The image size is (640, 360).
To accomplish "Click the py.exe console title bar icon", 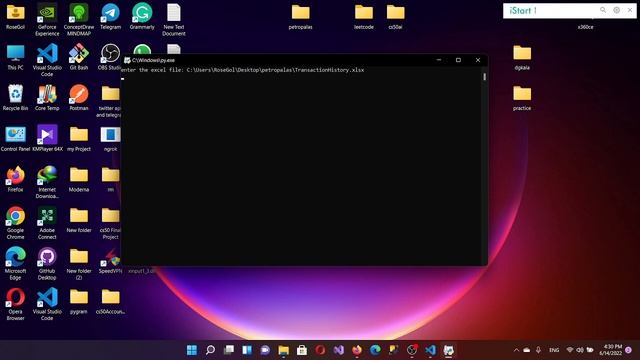I will coord(127,60).
